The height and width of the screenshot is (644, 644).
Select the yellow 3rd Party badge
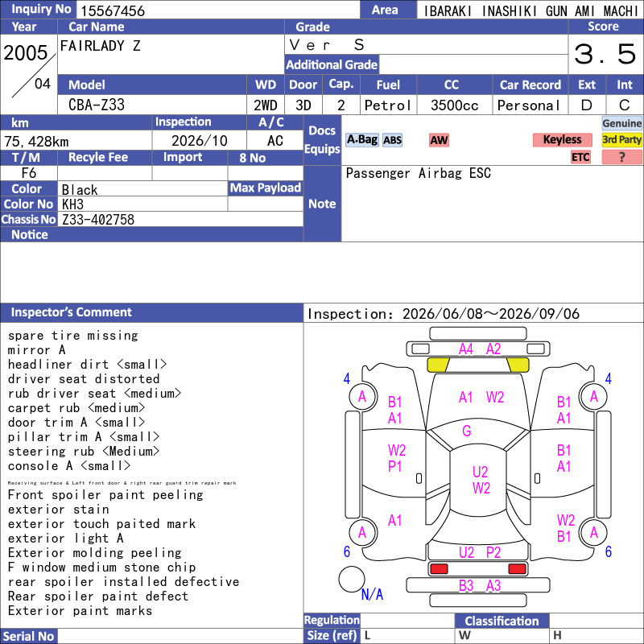(621, 140)
